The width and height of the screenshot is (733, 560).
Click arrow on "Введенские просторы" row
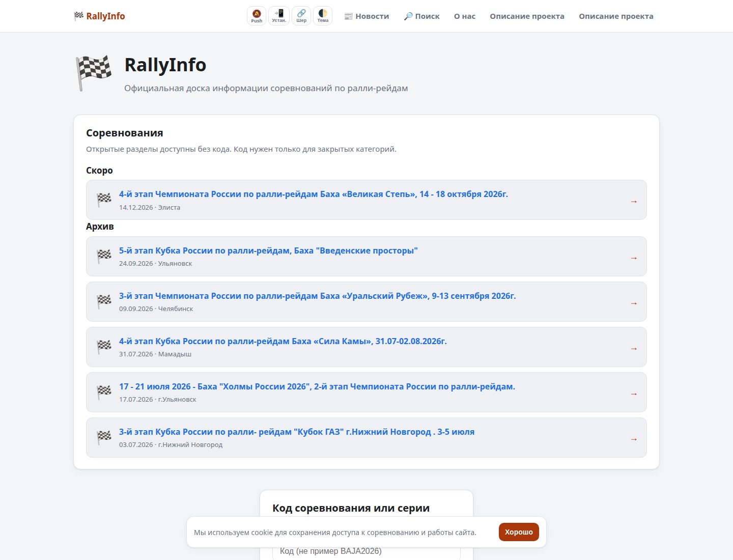point(634,258)
